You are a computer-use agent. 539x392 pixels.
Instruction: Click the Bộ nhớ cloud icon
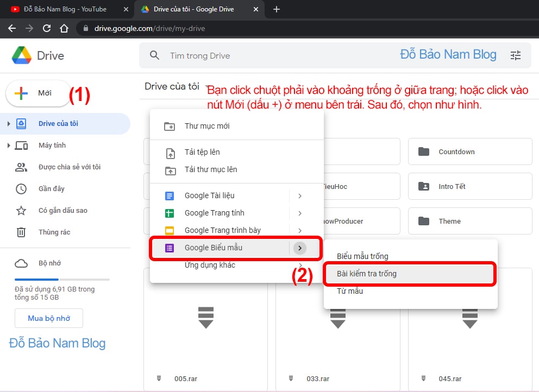[21, 263]
